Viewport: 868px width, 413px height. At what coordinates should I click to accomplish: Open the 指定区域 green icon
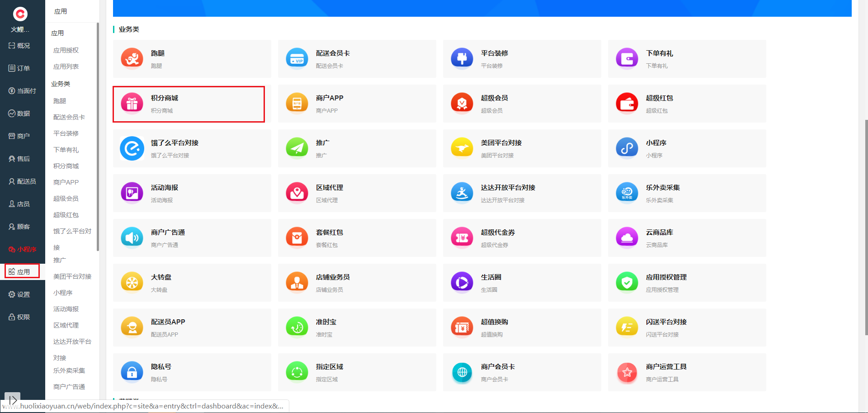click(297, 372)
